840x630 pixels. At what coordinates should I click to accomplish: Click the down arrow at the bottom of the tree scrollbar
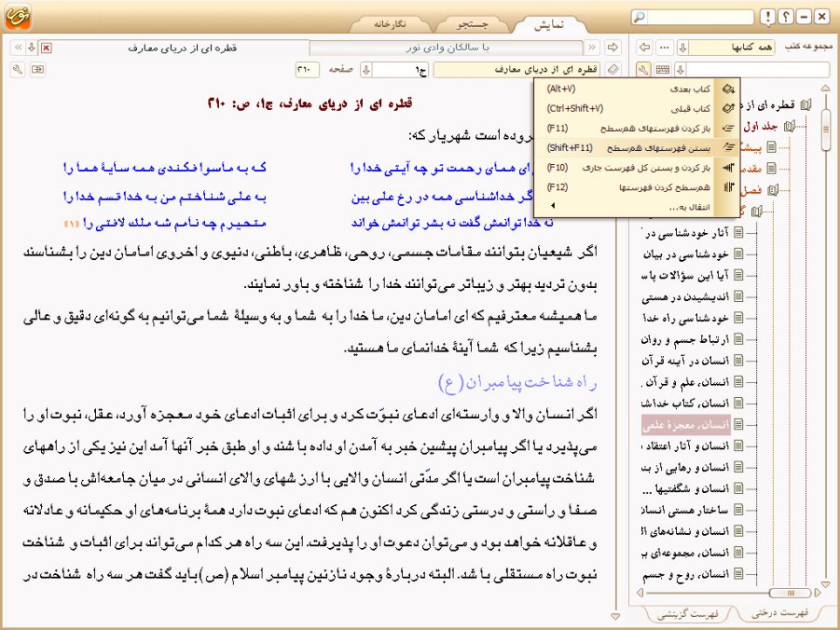825,584
